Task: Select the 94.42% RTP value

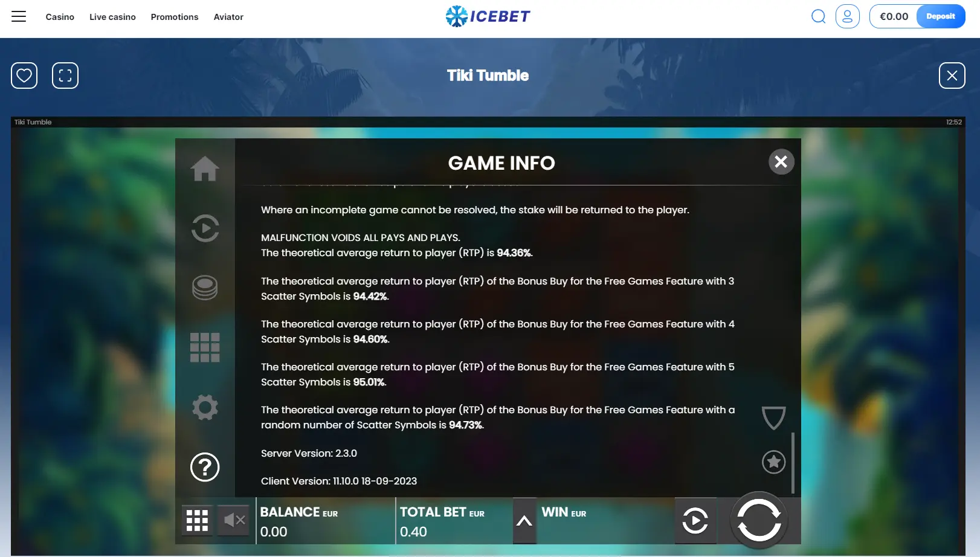Action: [x=371, y=297]
